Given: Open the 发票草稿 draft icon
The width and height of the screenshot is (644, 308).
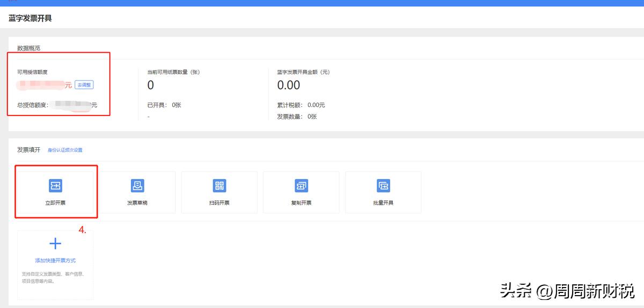Looking at the screenshot, I should pyautogui.click(x=137, y=185).
